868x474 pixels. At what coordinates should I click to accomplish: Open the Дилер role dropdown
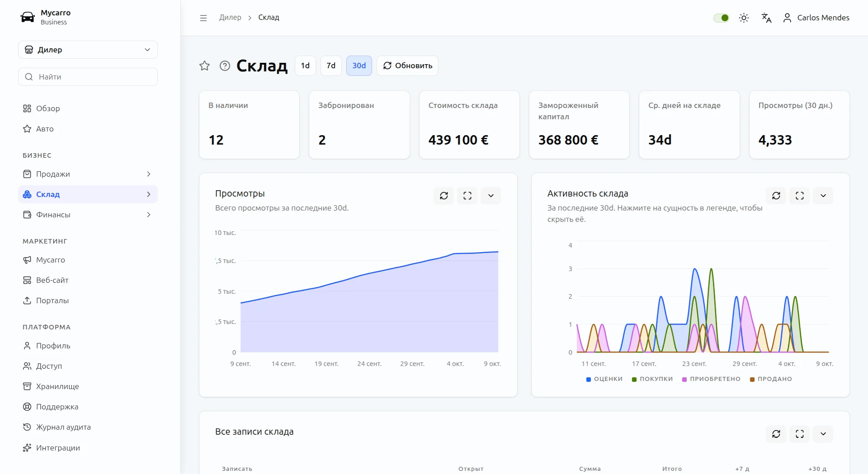tap(88, 50)
